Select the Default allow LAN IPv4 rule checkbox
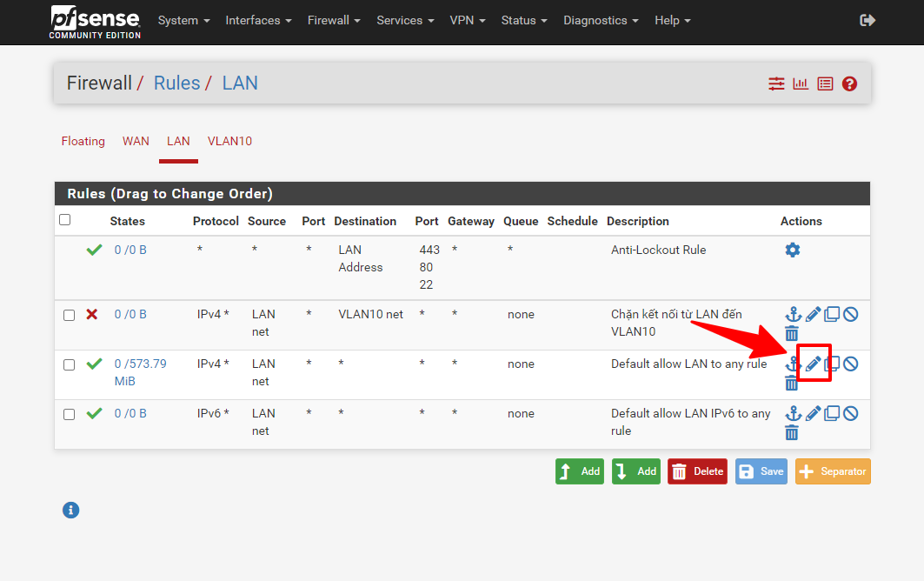The image size is (924, 581). point(69,364)
